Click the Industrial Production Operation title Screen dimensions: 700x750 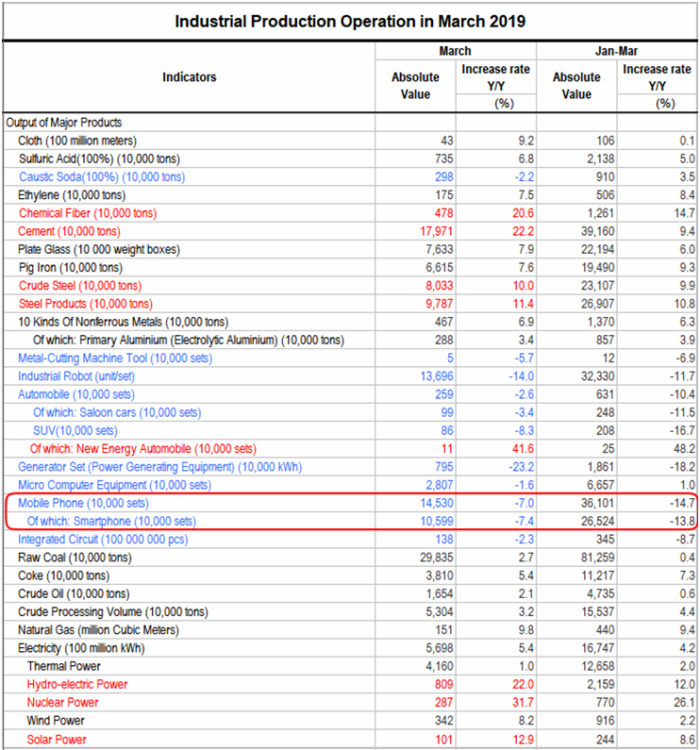(350, 20)
